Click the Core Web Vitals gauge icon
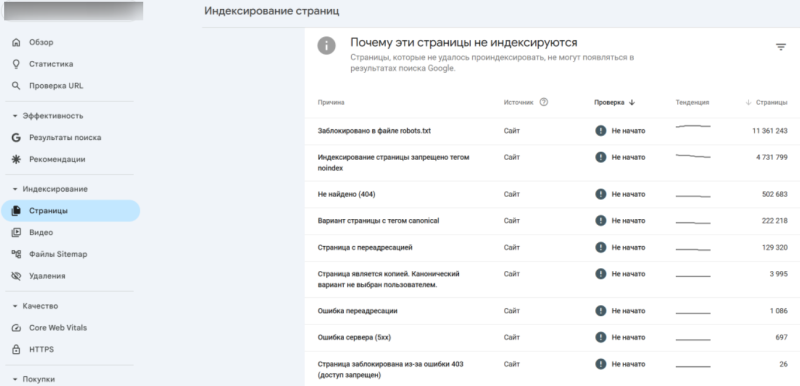The height and width of the screenshot is (386, 800). coord(16,328)
